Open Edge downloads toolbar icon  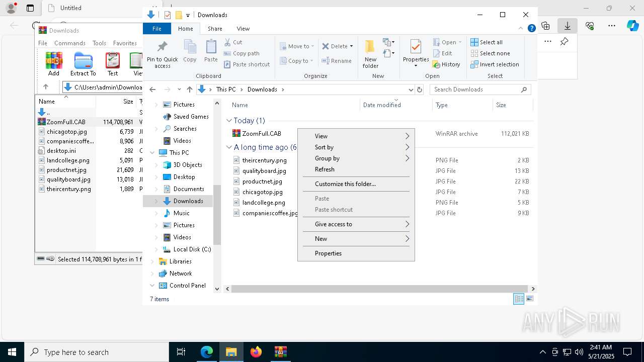pyautogui.click(x=568, y=26)
